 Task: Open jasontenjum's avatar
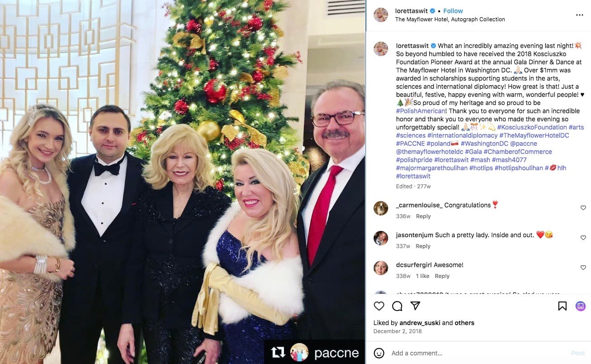(x=381, y=238)
